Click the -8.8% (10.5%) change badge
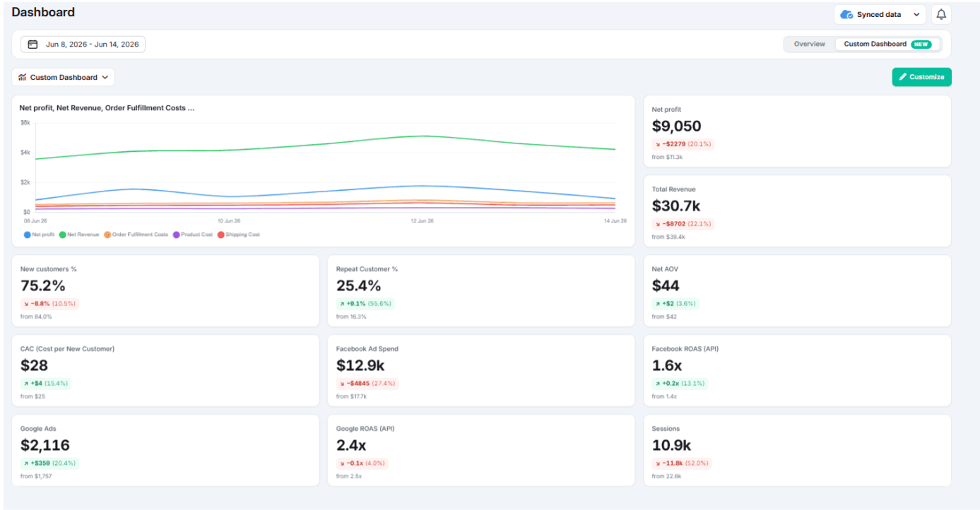The width and height of the screenshot is (980, 510). (49, 304)
